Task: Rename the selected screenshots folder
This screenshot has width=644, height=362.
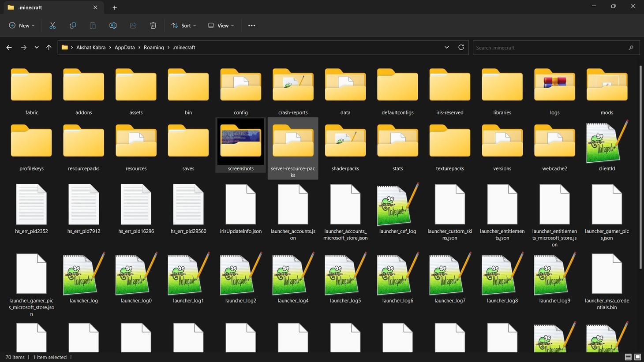Action: point(113,25)
